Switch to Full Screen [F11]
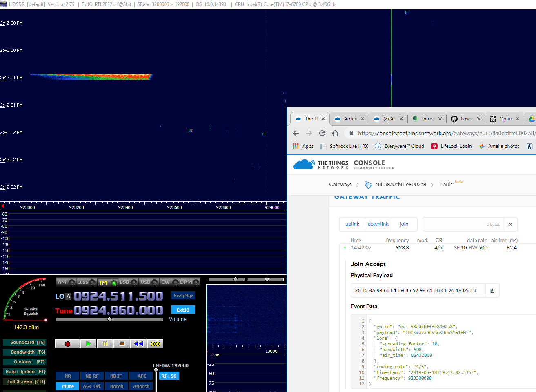Viewport: 536px width, 392px height. (24, 381)
